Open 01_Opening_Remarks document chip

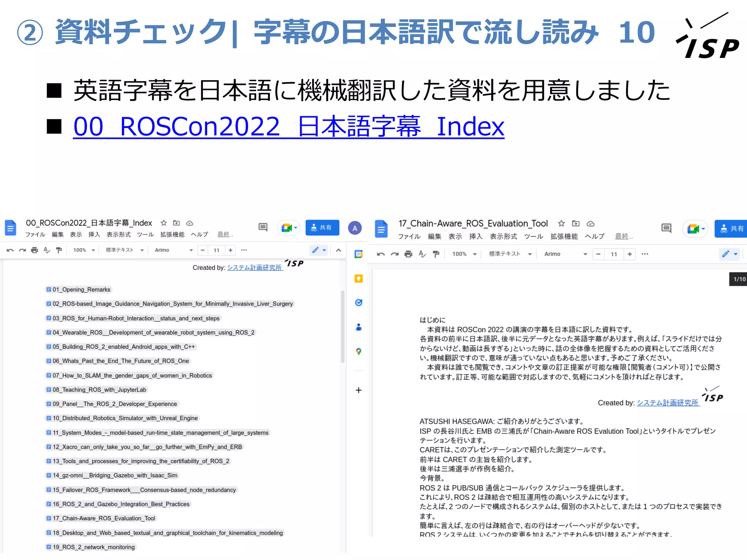pyautogui.click(x=78, y=289)
